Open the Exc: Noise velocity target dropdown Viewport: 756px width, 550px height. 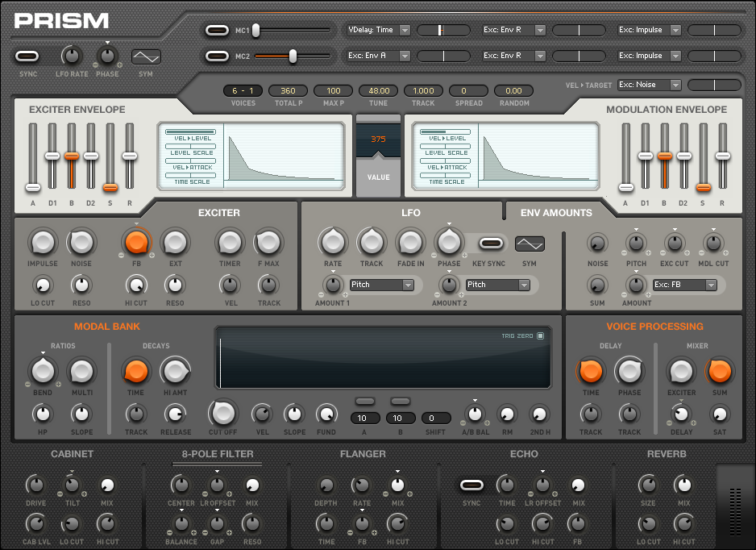[649, 85]
